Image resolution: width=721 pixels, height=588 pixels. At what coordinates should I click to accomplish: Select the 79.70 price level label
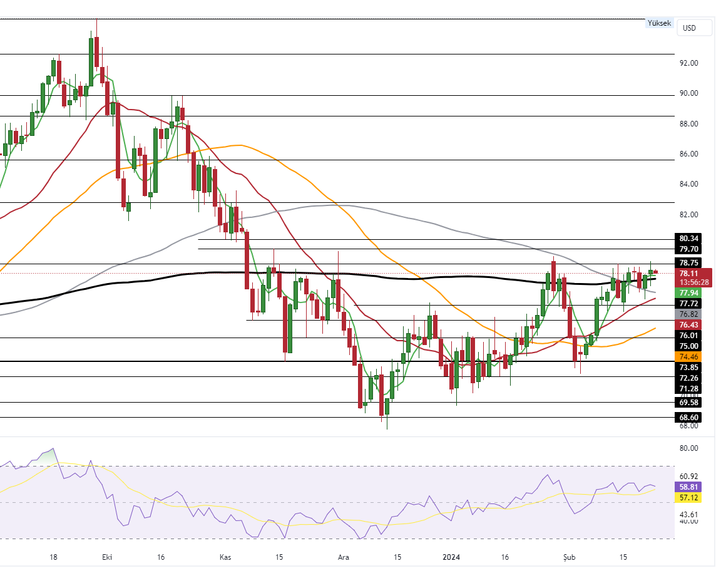pyautogui.click(x=688, y=249)
